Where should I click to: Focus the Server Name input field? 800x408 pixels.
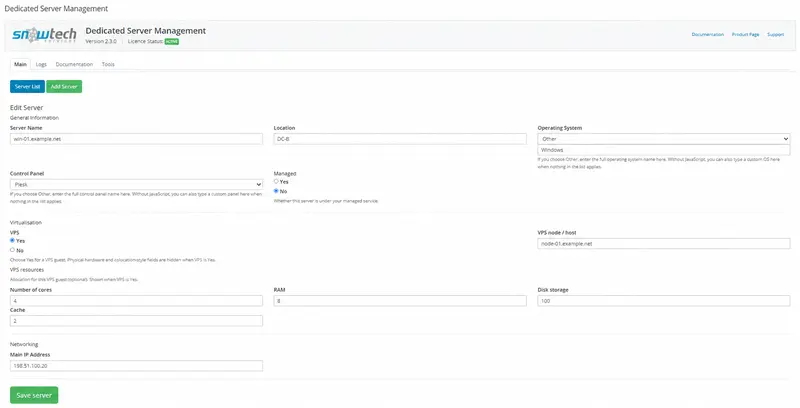(136, 139)
